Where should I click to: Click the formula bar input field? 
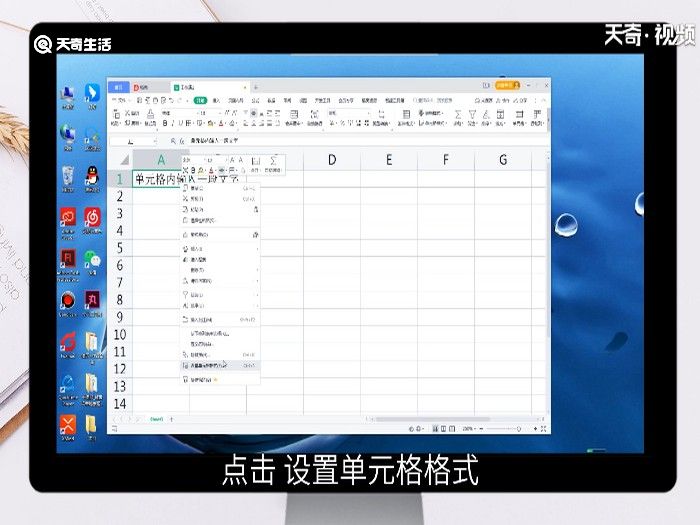(x=367, y=141)
